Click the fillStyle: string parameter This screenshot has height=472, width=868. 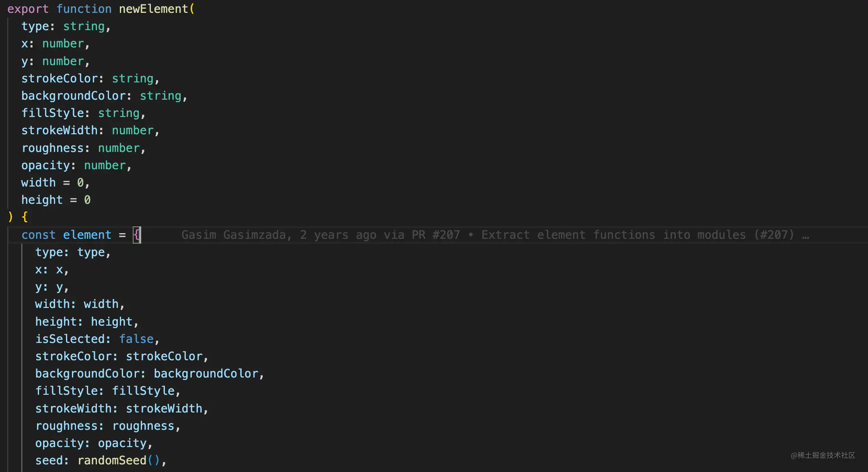(80, 113)
